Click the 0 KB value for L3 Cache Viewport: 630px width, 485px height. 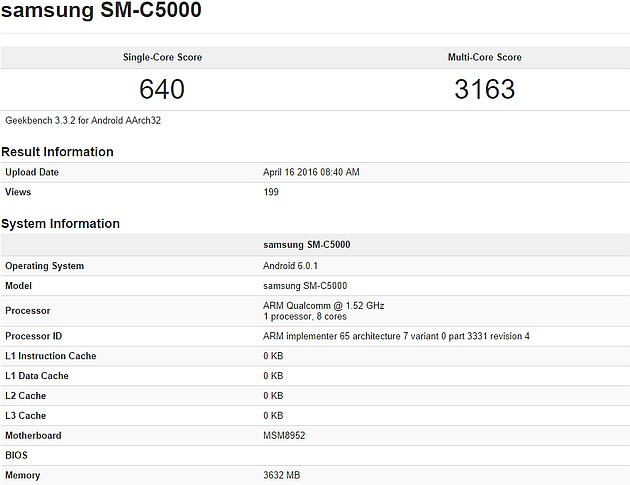click(273, 415)
